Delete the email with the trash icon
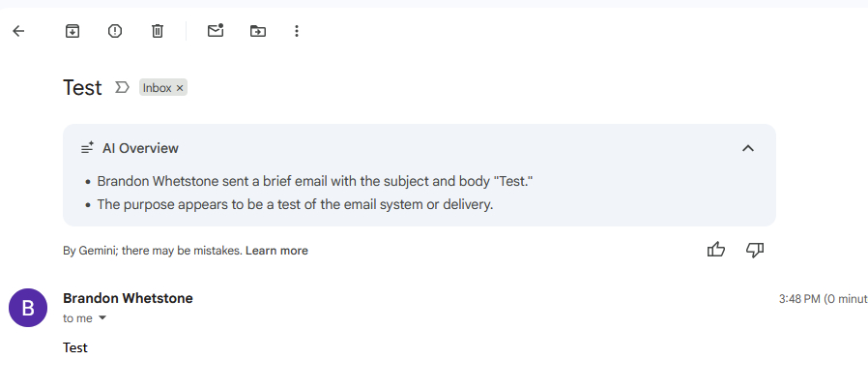Viewport: 868px width, 390px height. click(x=158, y=31)
